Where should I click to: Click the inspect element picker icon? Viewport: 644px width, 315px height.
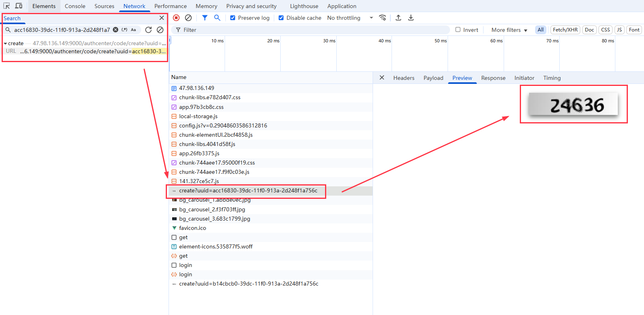click(x=6, y=6)
